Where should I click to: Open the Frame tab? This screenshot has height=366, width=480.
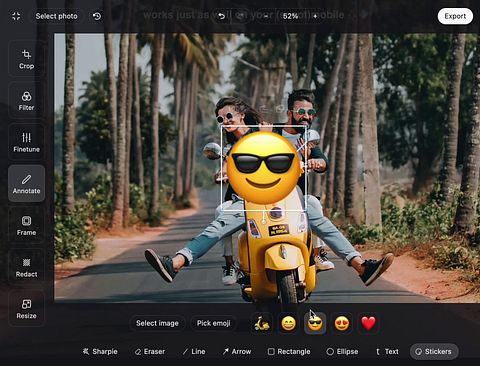click(x=26, y=225)
